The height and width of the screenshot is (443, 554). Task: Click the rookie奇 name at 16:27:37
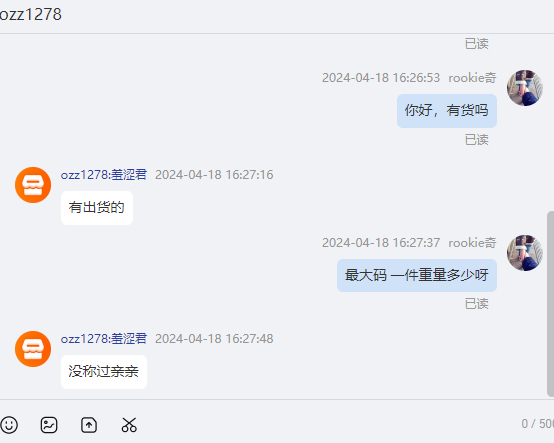472,243
